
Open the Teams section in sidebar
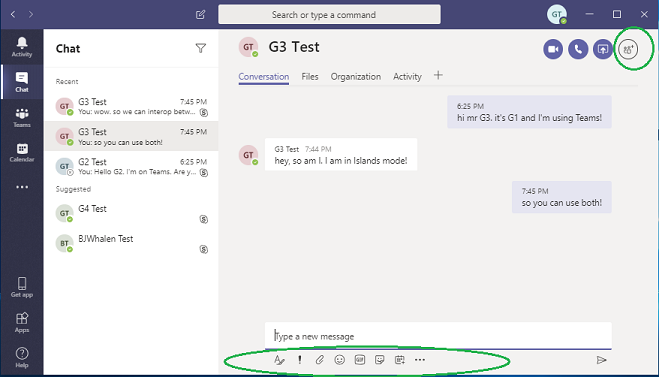click(x=22, y=117)
